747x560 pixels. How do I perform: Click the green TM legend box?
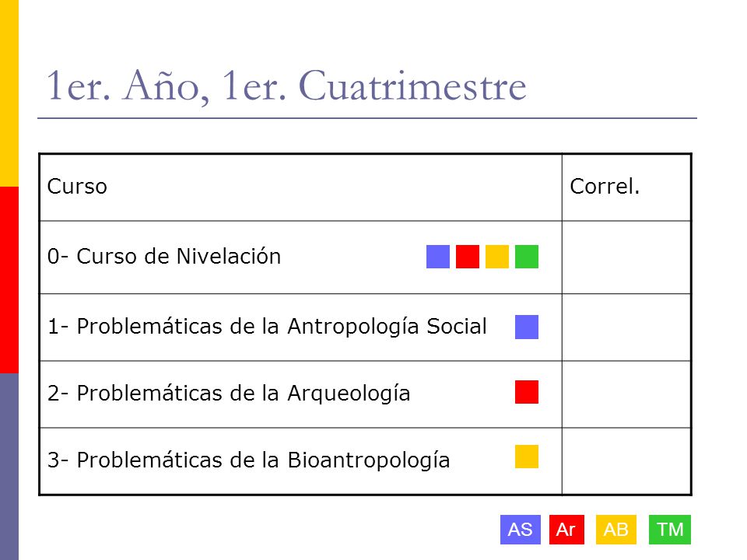(x=670, y=529)
